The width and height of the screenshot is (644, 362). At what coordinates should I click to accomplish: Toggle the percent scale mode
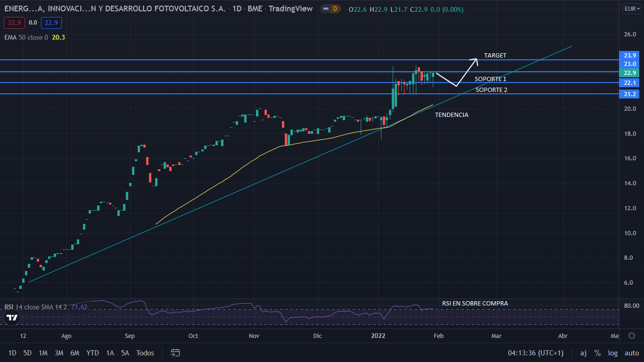pos(597,353)
